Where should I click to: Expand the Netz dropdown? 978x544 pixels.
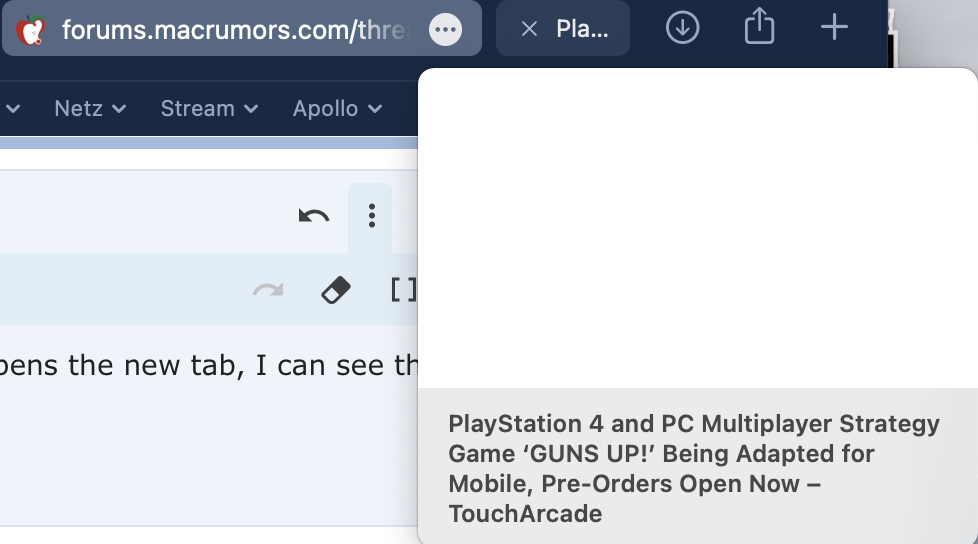click(90, 109)
